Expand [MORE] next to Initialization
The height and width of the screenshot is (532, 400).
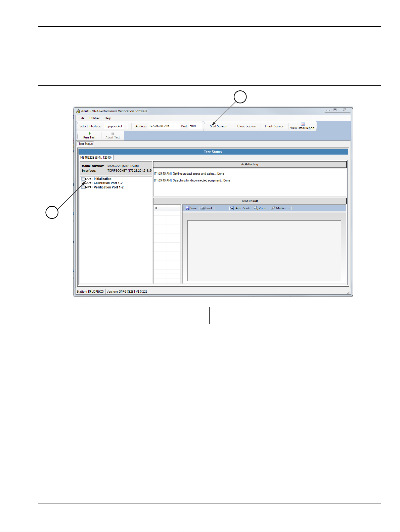pyautogui.click(x=89, y=179)
